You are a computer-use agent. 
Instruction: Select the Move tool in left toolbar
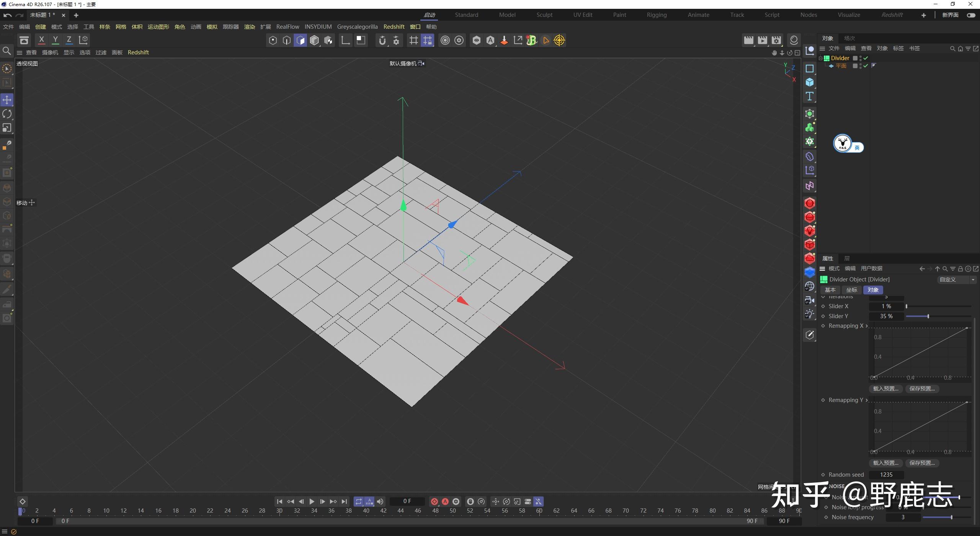tap(7, 100)
